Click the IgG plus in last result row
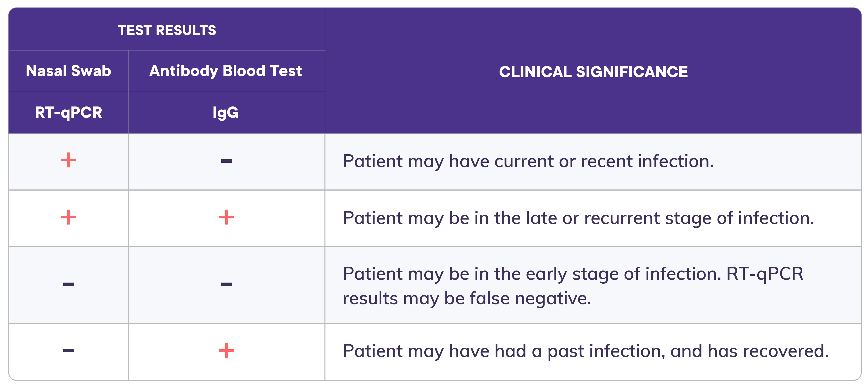Screen dimensions: 868x389 click(226, 351)
